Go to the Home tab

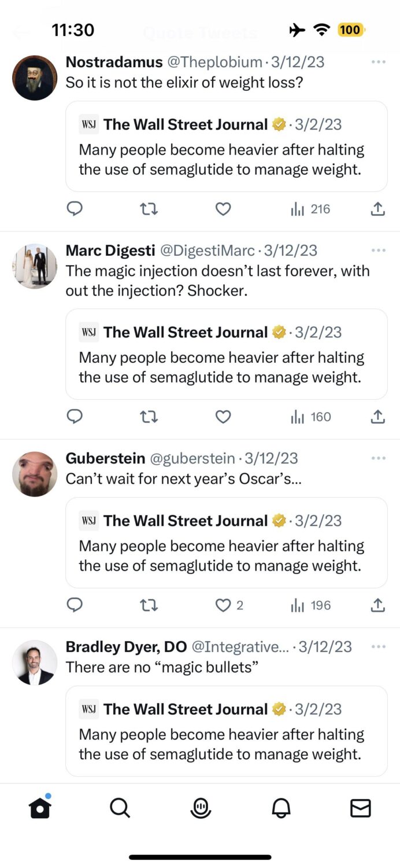coord(40,808)
